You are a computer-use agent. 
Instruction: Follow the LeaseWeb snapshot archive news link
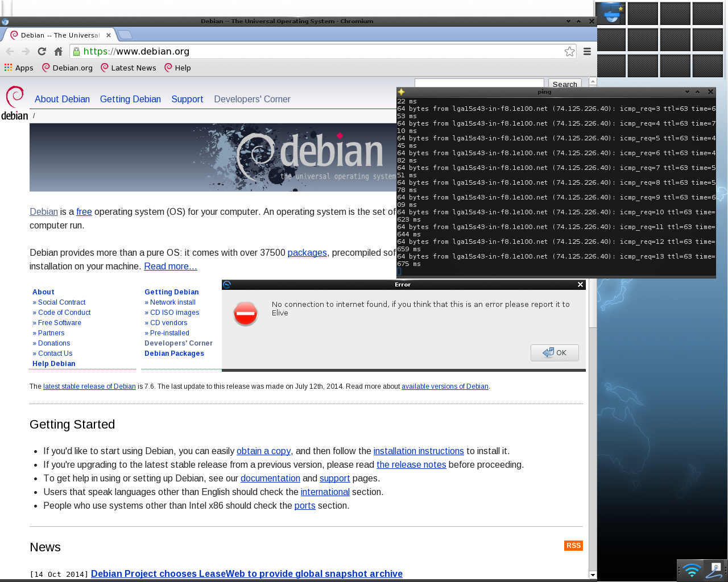pos(247,574)
